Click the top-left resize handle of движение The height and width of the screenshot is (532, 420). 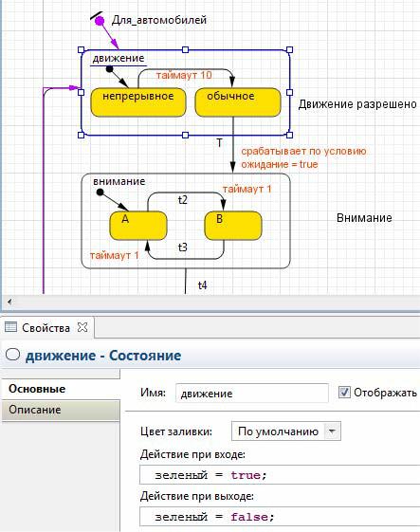pos(82,50)
